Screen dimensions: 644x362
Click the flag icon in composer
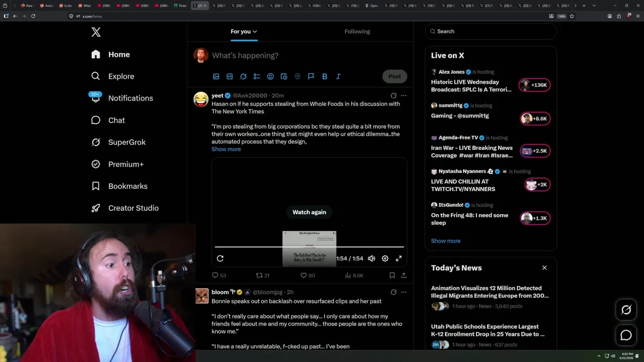[311, 76]
